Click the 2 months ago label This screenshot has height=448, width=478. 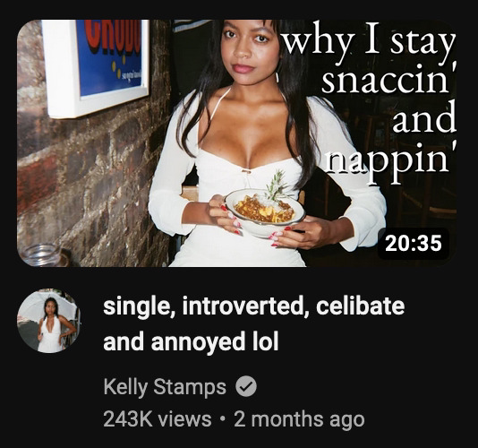(299, 419)
